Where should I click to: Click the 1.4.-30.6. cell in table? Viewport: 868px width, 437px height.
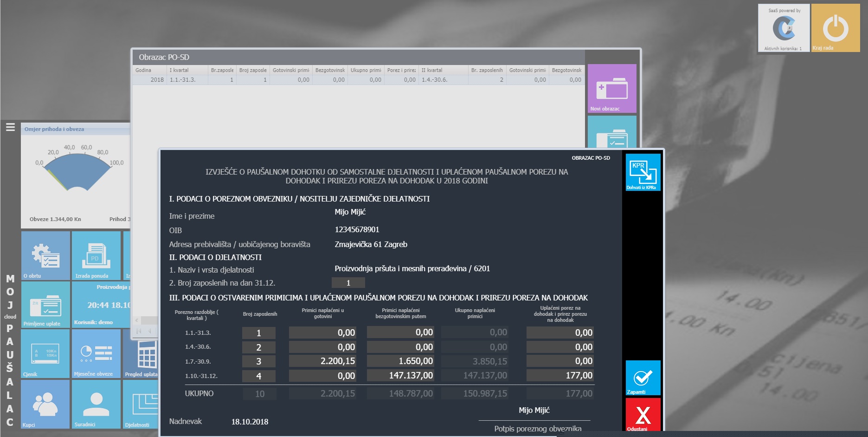[x=443, y=80]
